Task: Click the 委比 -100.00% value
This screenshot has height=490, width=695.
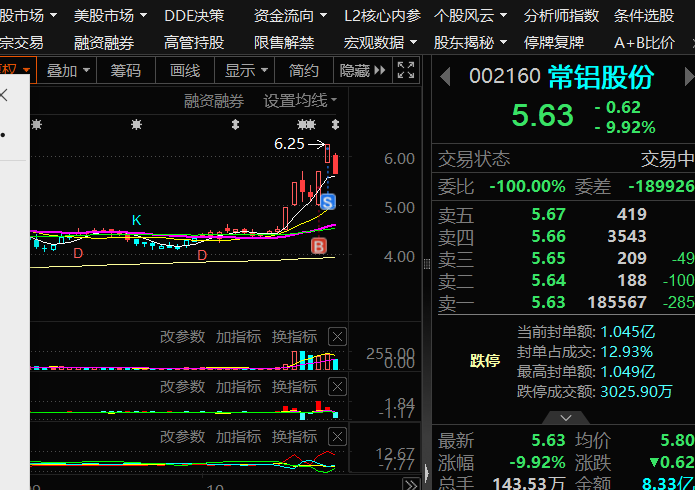Action: (x=527, y=187)
